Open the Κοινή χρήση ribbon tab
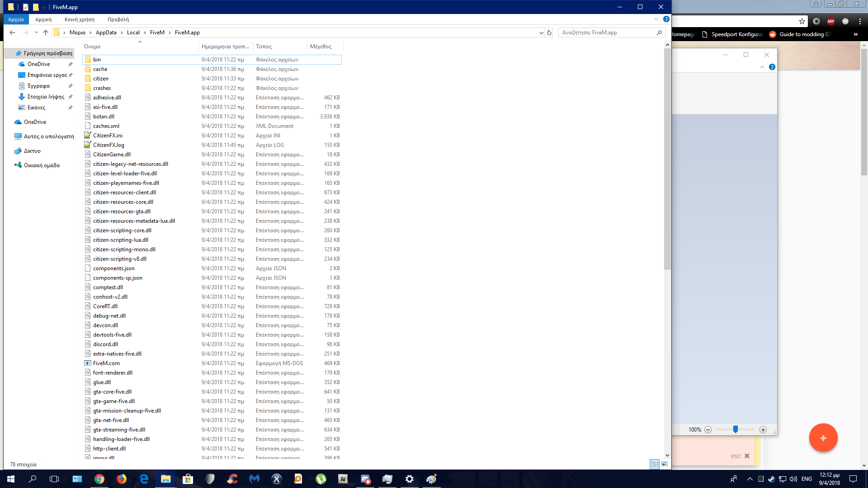The height and width of the screenshot is (488, 868). (x=80, y=19)
